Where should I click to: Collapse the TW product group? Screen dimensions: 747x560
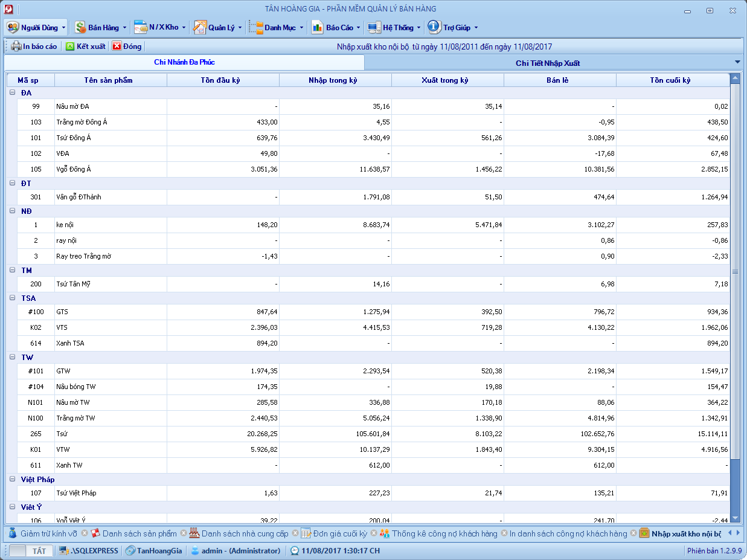13,357
